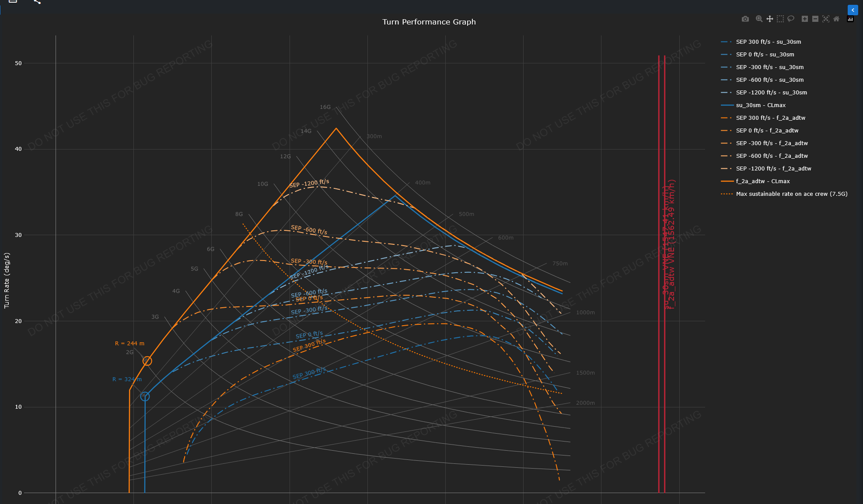The height and width of the screenshot is (504, 863).
Task: Open the Plotly logo link icon
Action: click(850, 19)
